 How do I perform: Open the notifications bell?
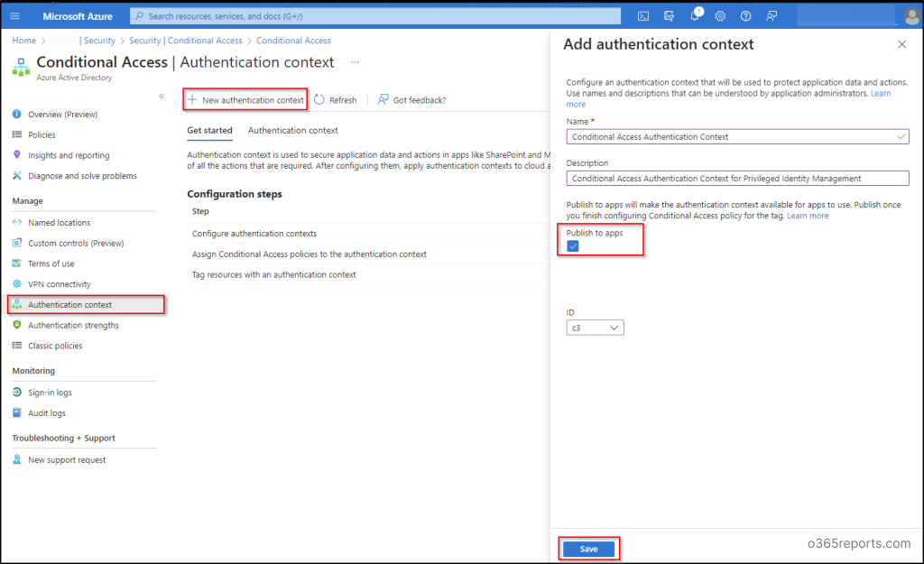[695, 16]
